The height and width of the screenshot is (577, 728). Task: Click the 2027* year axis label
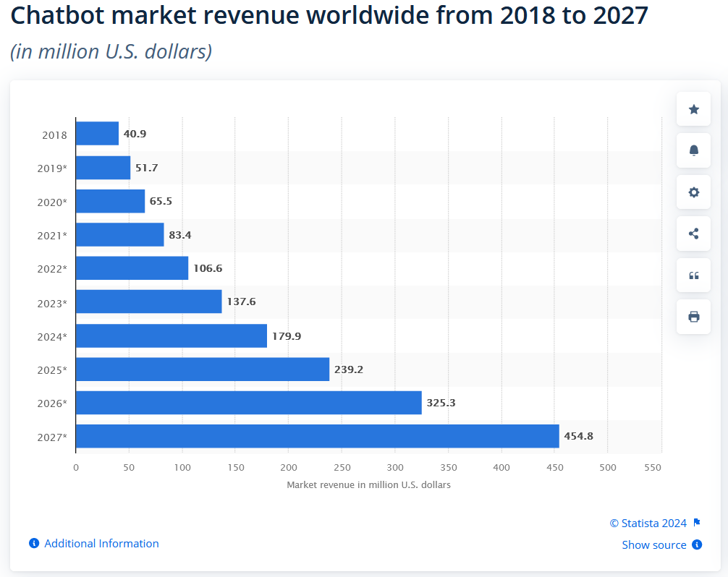[x=52, y=437]
